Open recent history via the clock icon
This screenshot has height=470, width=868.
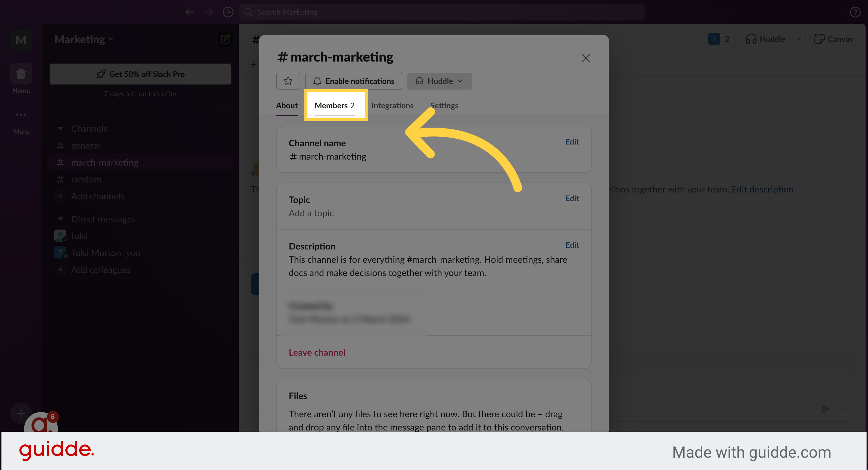coord(228,12)
